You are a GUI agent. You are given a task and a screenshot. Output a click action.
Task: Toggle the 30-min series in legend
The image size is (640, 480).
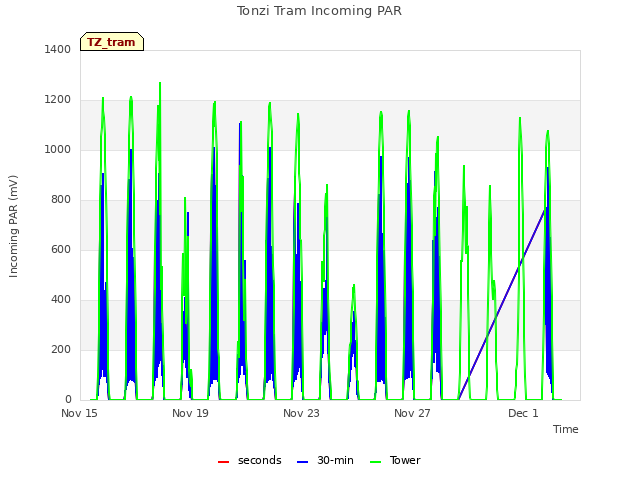coord(325,460)
